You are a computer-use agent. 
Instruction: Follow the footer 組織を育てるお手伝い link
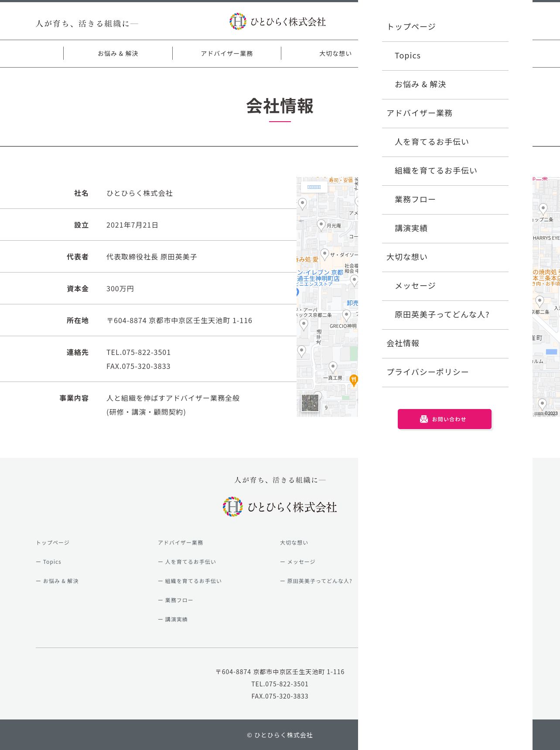[x=190, y=581]
